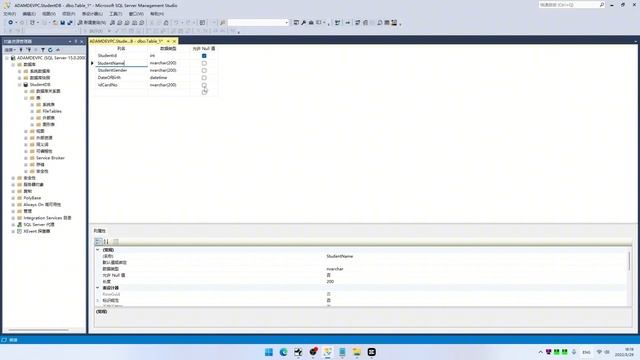Save the table with the floppy disk icon
This screenshot has height=360, width=640.
tap(62, 22)
